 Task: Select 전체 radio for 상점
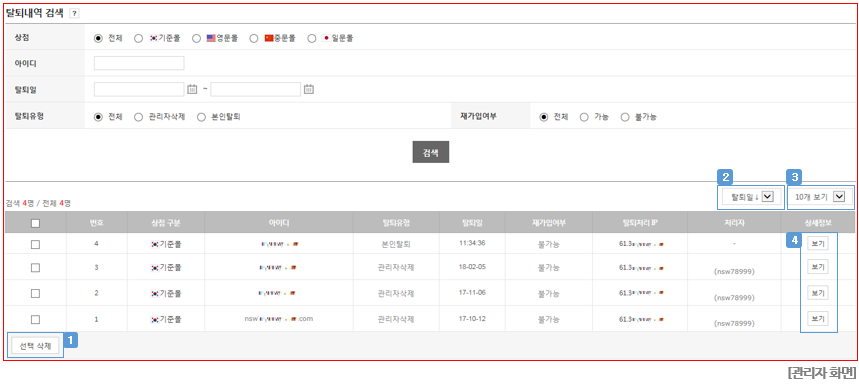click(x=99, y=38)
